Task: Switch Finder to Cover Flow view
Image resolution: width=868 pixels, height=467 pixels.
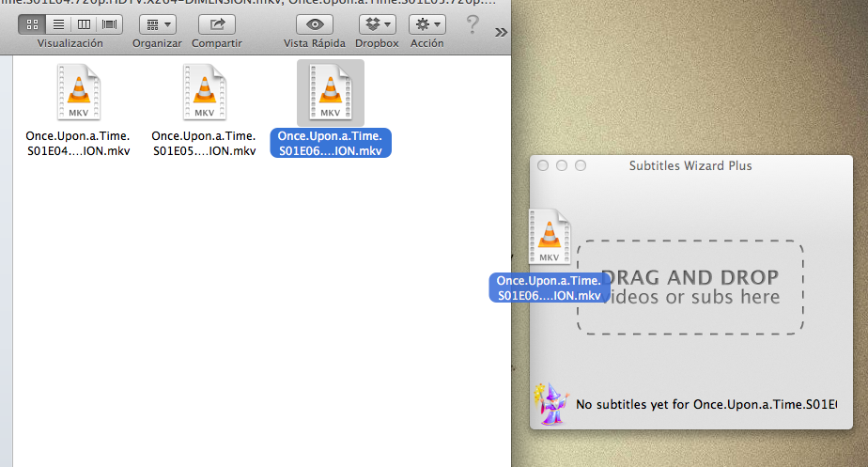Action: click(x=110, y=24)
